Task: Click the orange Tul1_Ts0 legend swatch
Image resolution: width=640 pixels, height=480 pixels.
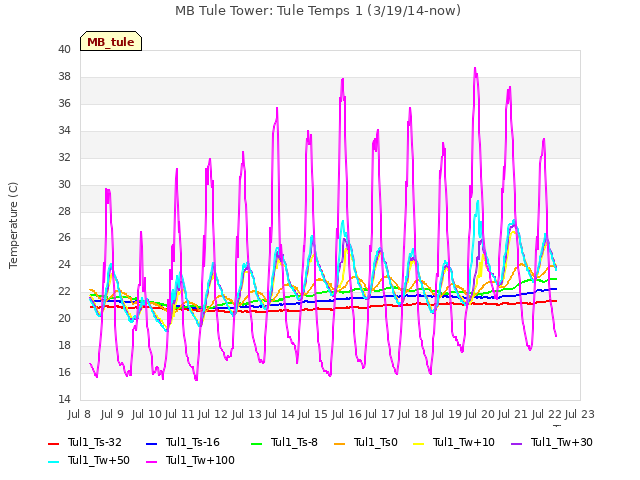Action: [340, 444]
